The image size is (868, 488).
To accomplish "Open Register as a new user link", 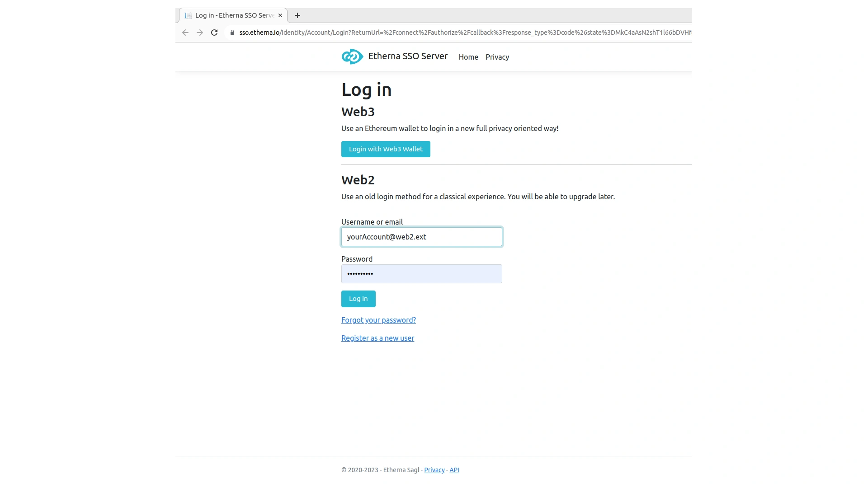I will 377,338.
